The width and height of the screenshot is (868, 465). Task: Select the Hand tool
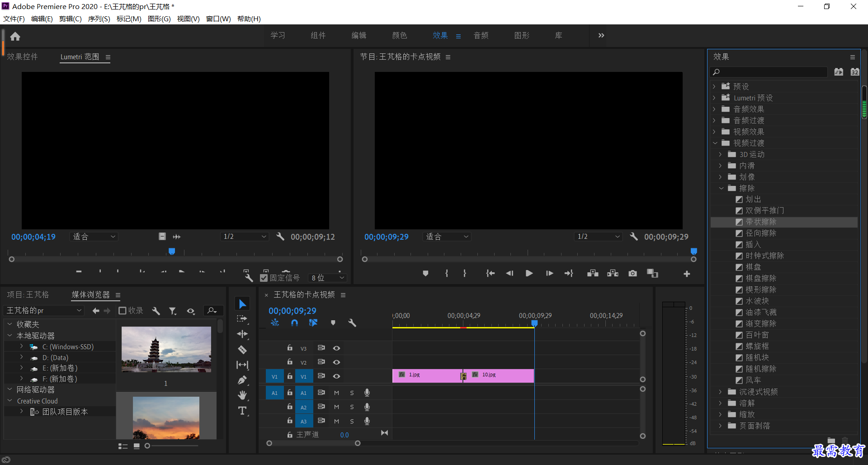[x=242, y=395]
